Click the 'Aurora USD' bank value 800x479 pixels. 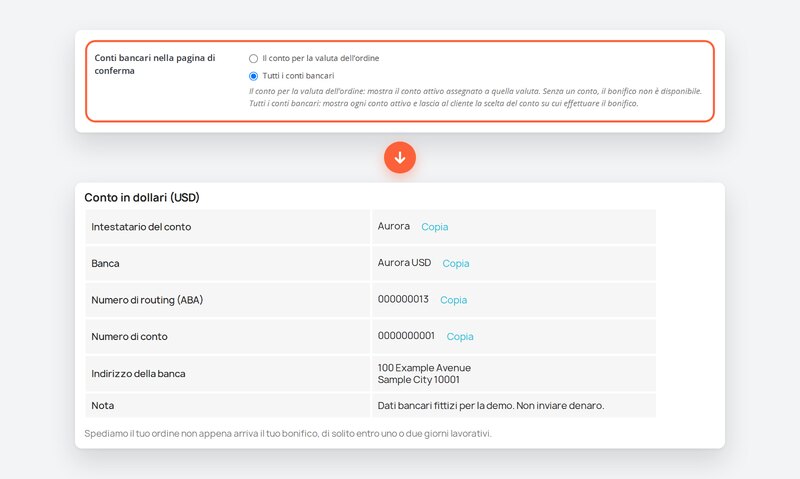click(404, 263)
